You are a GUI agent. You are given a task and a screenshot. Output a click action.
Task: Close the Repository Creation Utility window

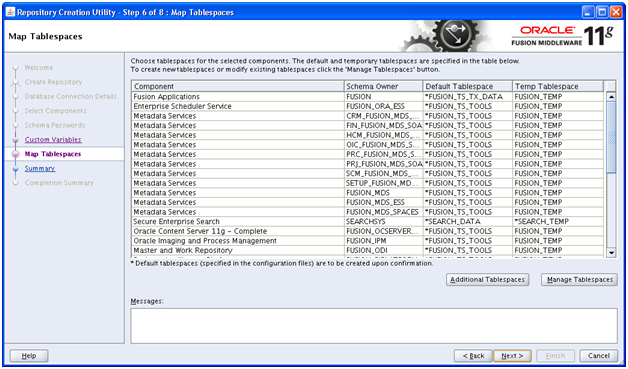(616, 12)
